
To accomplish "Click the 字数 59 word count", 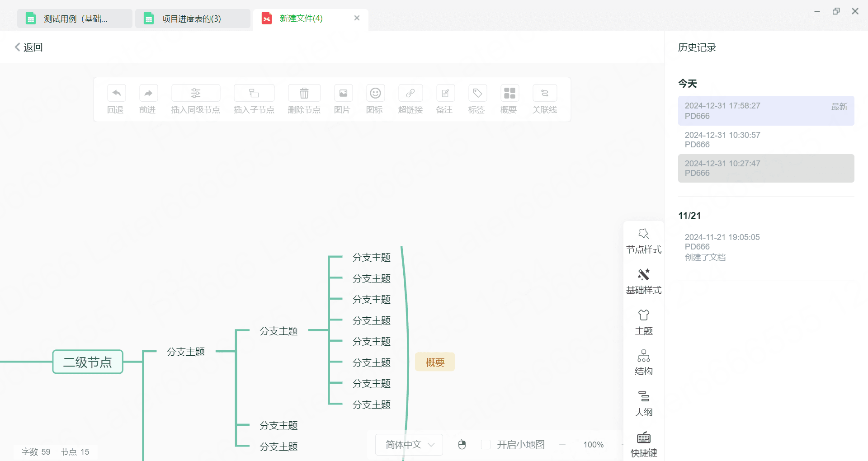I will 36,452.
